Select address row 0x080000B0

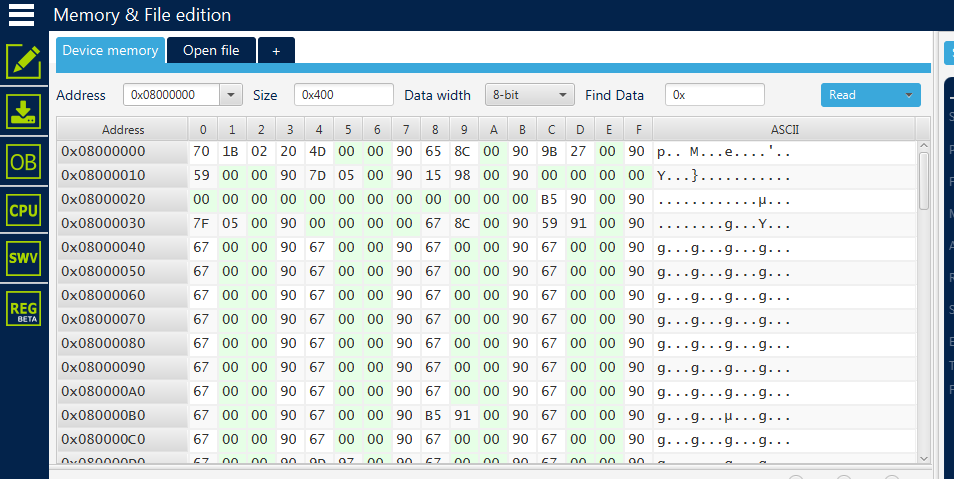click(x=123, y=416)
